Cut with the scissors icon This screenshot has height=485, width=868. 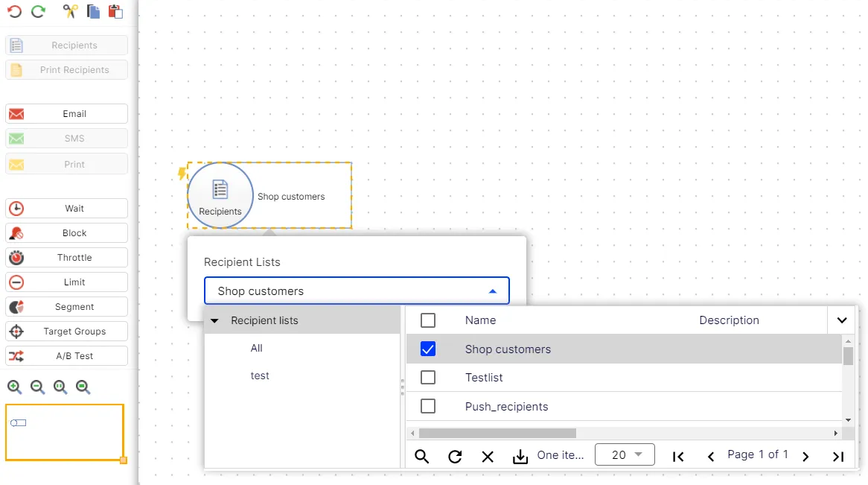70,11
